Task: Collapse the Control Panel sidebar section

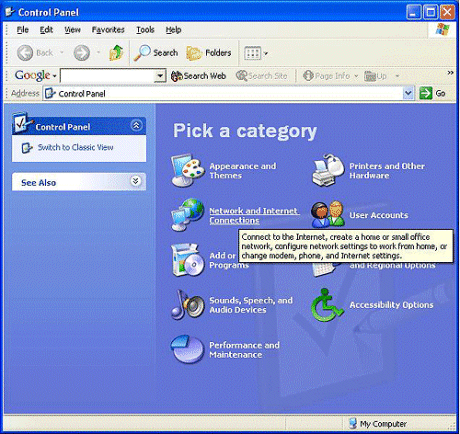Action: coord(136,126)
